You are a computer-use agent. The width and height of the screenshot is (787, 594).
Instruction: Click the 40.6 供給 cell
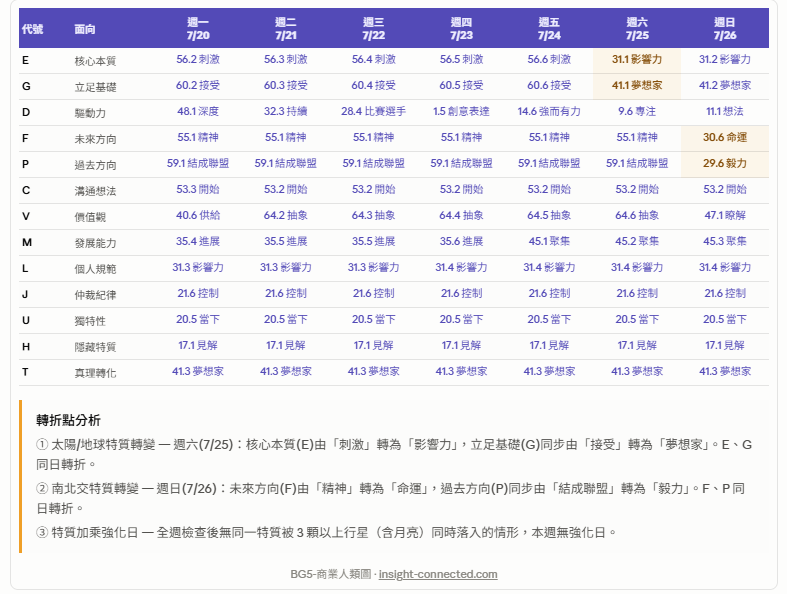pos(198,216)
